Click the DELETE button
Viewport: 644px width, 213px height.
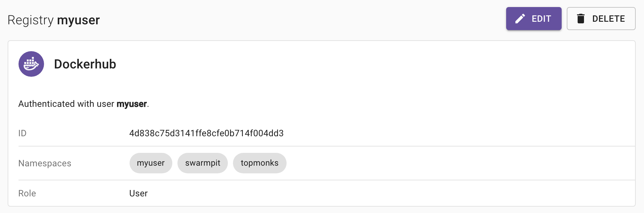click(x=601, y=19)
